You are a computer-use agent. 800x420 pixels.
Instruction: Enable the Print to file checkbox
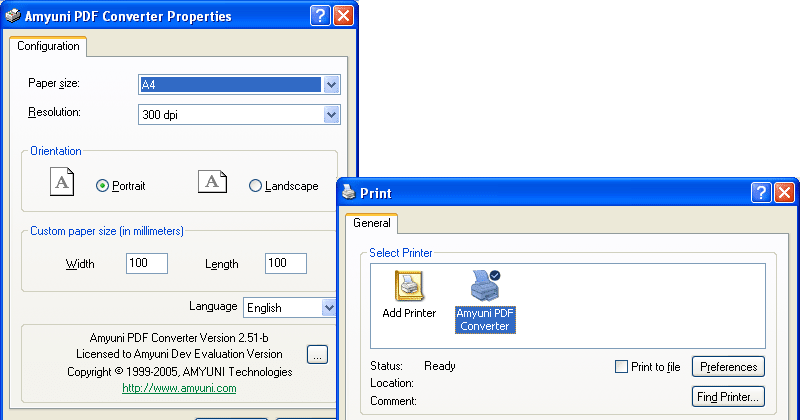(621, 366)
